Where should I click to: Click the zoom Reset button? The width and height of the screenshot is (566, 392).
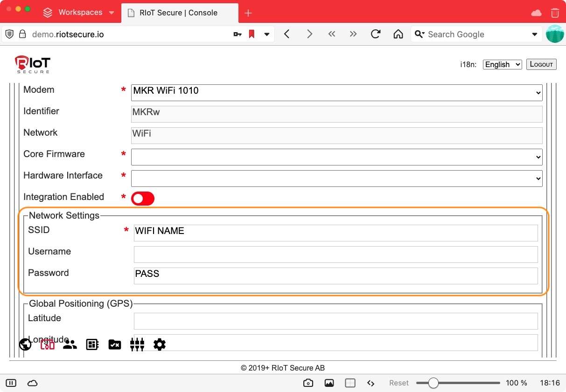click(399, 383)
